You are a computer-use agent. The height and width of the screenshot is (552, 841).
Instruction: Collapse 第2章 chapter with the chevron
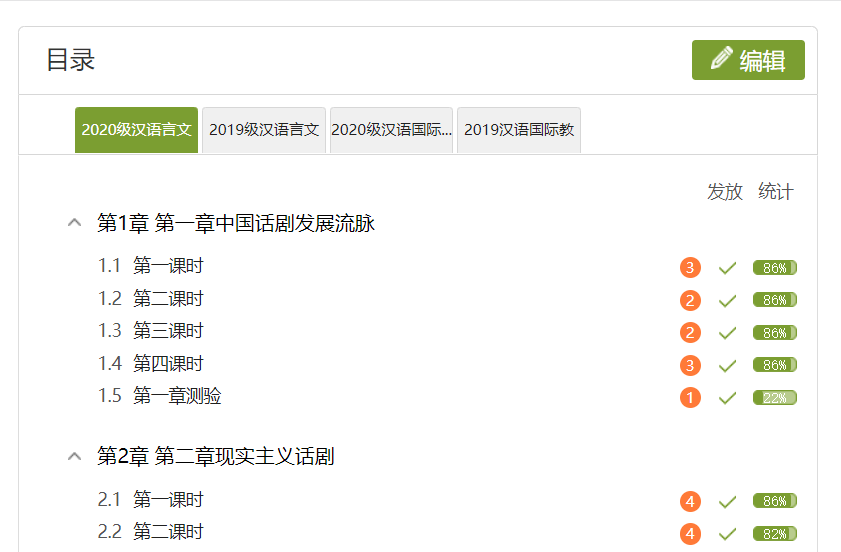pos(74,457)
